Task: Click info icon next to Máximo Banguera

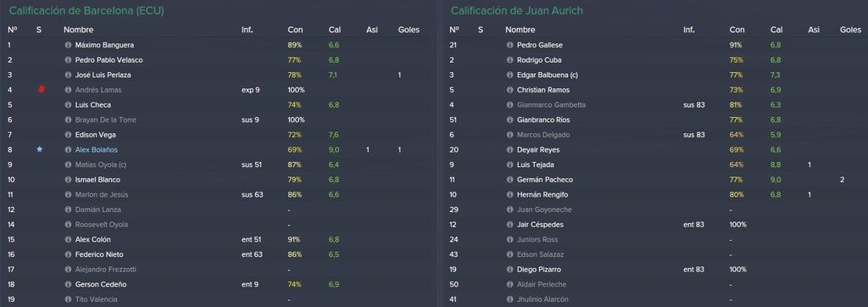Action: pos(68,45)
